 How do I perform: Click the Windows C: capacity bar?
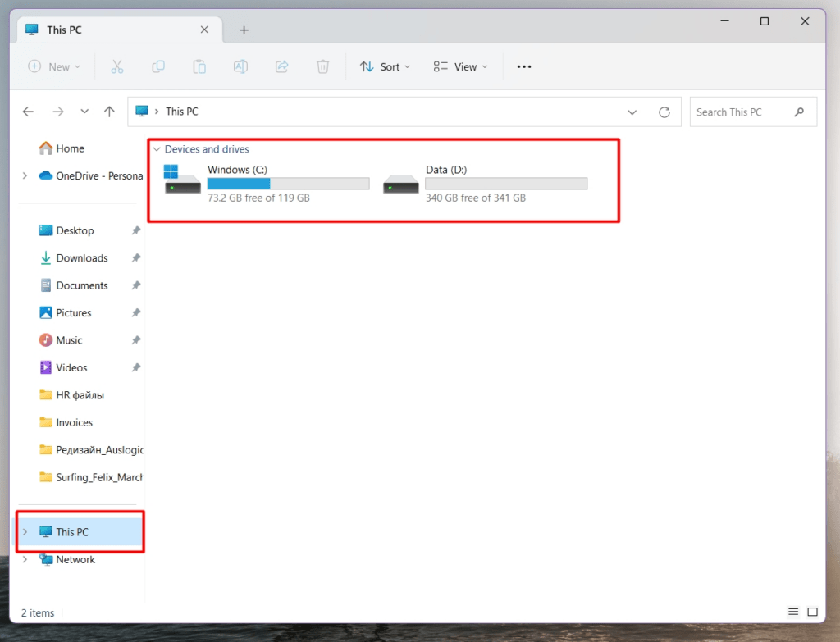pyautogui.click(x=287, y=183)
